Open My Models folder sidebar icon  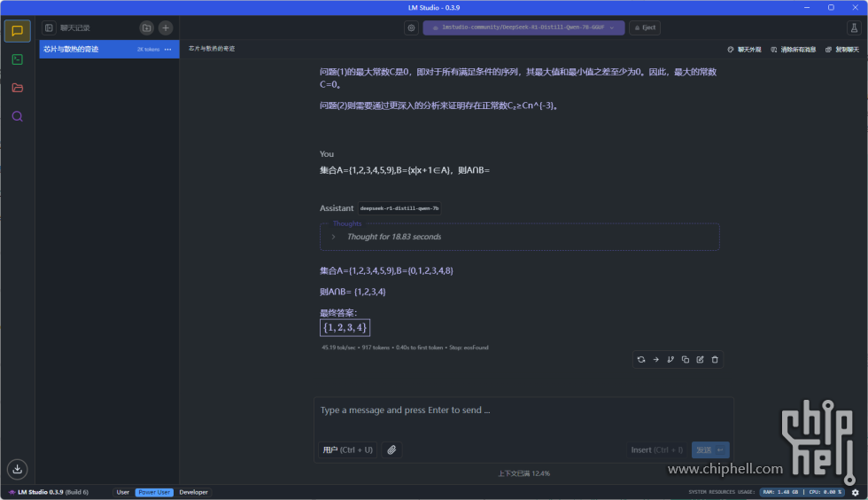coord(17,88)
